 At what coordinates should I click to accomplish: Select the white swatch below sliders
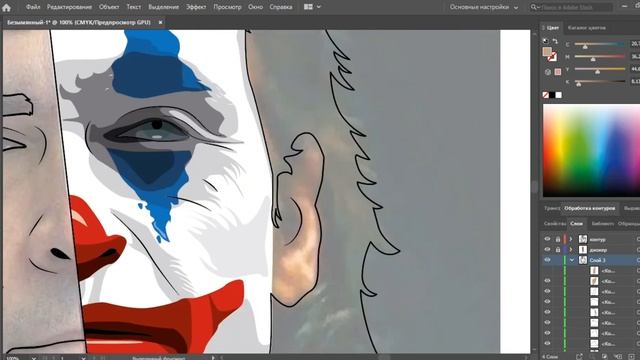click(558, 95)
